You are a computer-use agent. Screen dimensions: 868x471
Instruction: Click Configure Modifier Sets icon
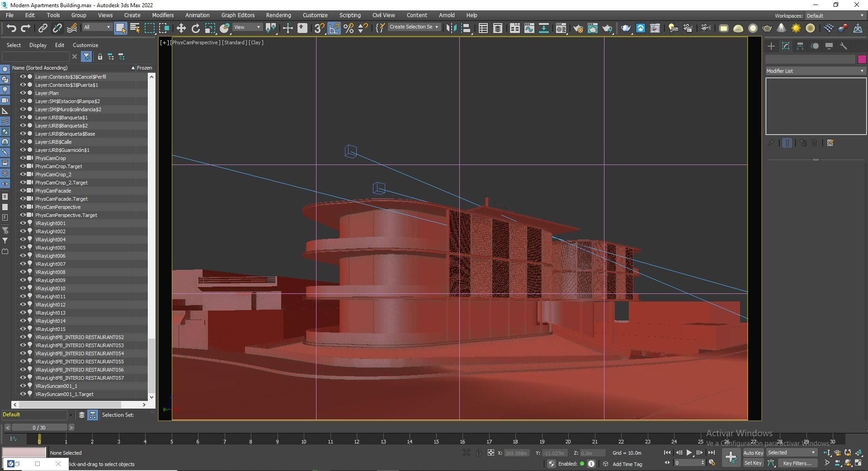(x=830, y=143)
